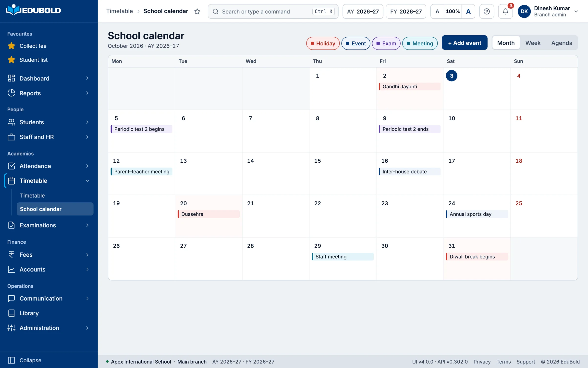The image size is (588, 368).
Task: Open the Gandhi Jayanti holiday event
Action: 409,87
